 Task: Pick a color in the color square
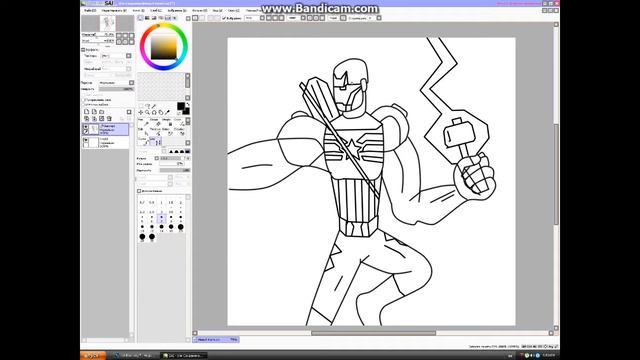pos(164,47)
